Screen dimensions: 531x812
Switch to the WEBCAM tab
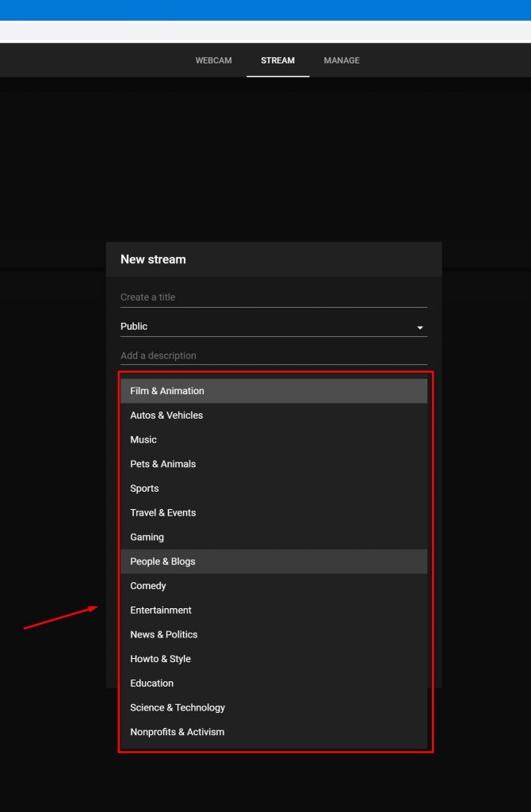[213, 60]
